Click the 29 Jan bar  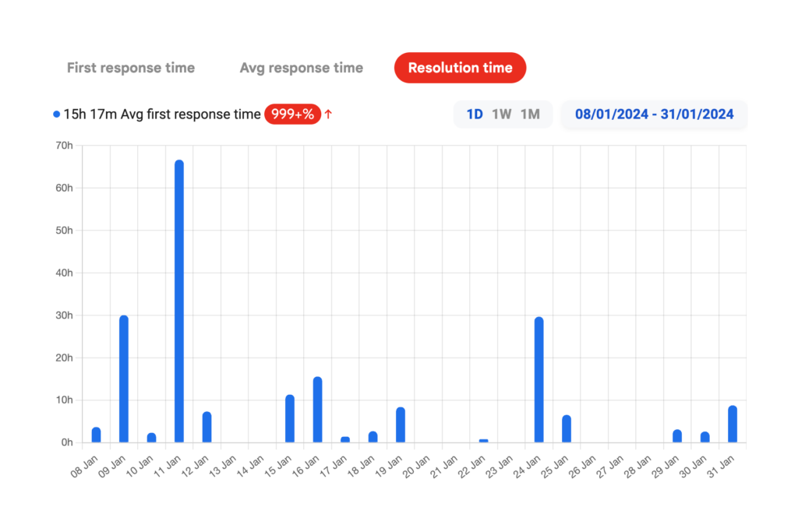tap(677, 436)
